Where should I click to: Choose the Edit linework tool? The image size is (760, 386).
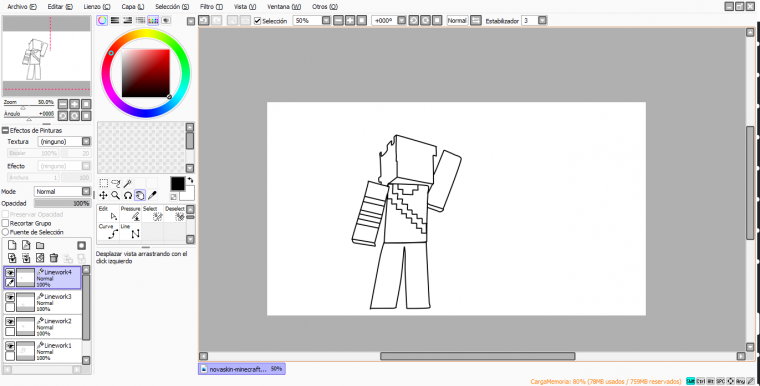[x=109, y=214]
